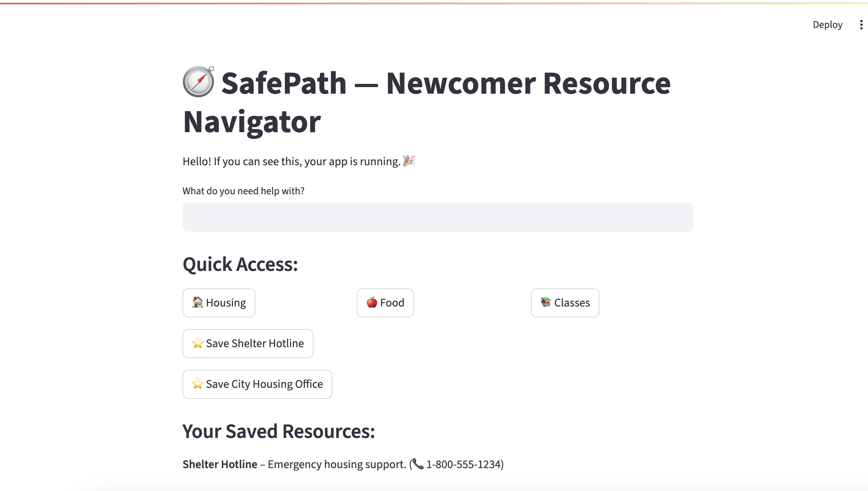Click the SafePath Newcomer Resource title text

tap(427, 84)
